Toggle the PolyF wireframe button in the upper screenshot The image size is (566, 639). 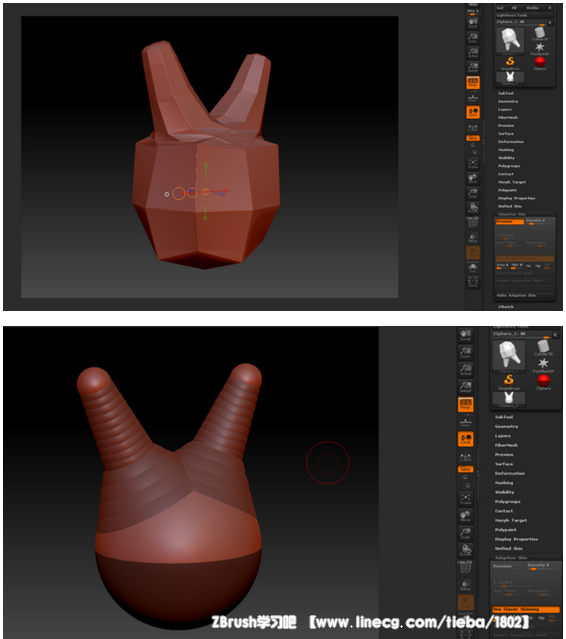(x=473, y=223)
